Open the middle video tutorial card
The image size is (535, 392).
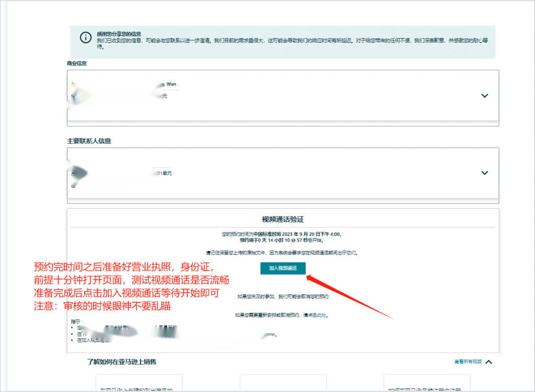[283, 384]
